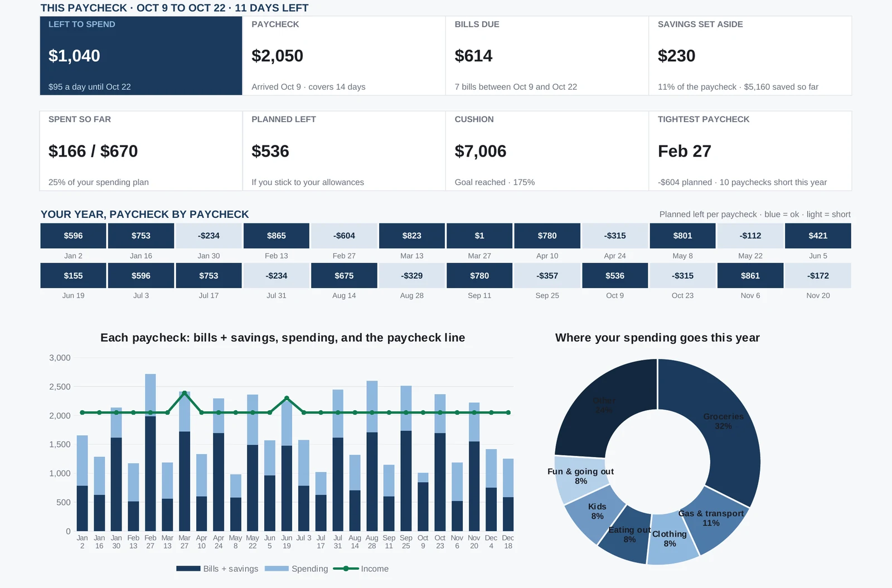The width and height of the screenshot is (892, 588).
Task: Select the May 22 paycheck cell -$112
Action: point(750,236)
